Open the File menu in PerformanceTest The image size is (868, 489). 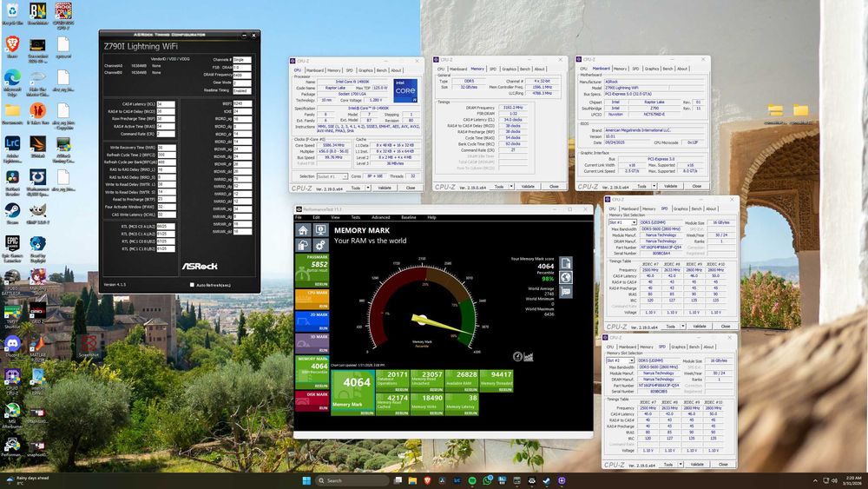[299, 217]
